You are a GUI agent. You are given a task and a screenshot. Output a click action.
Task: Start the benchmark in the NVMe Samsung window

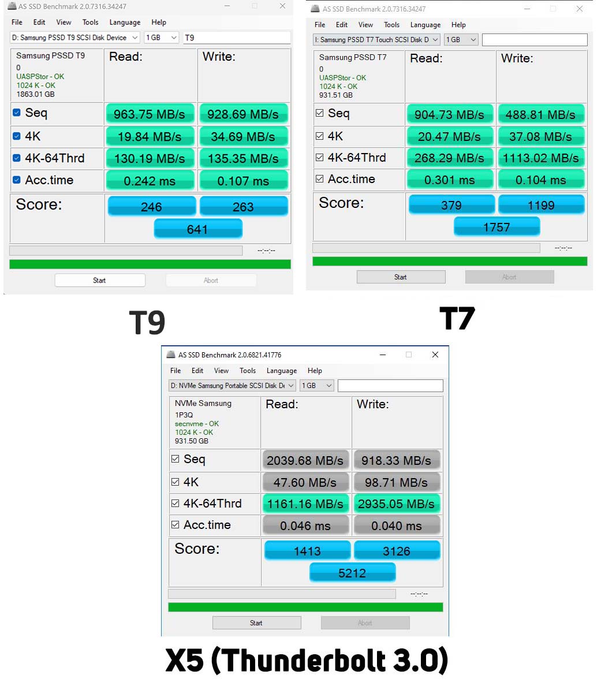256,622
